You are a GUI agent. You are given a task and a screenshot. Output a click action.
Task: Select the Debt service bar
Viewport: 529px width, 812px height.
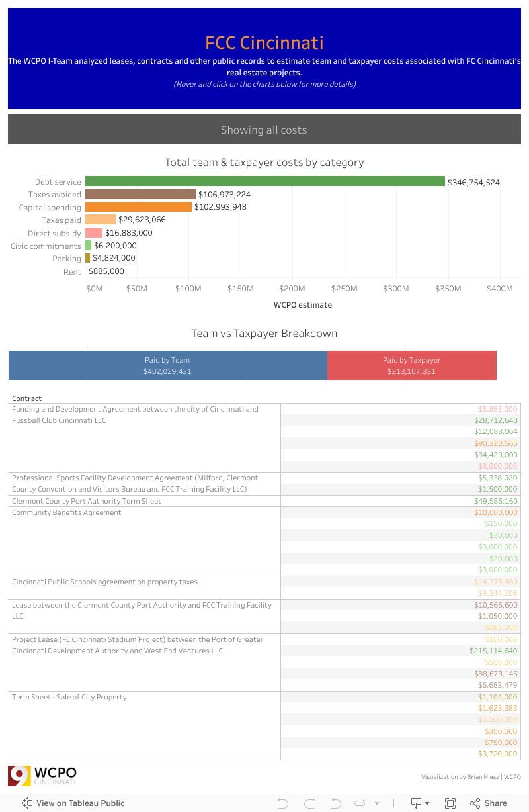point(265,181)
